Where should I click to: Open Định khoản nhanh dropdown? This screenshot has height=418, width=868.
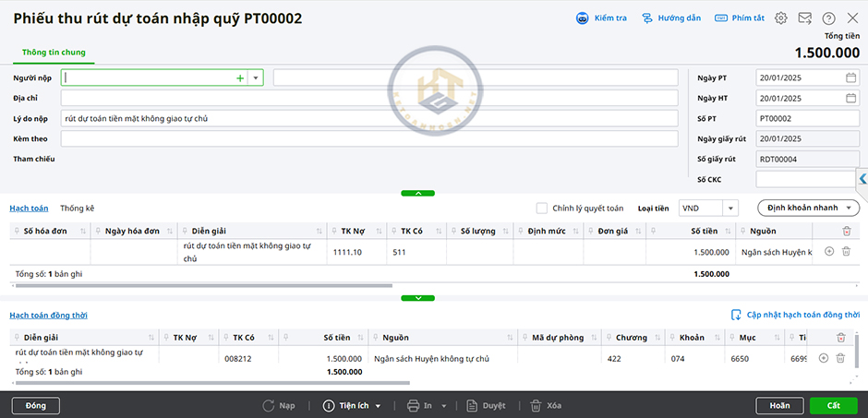(808, 209)
